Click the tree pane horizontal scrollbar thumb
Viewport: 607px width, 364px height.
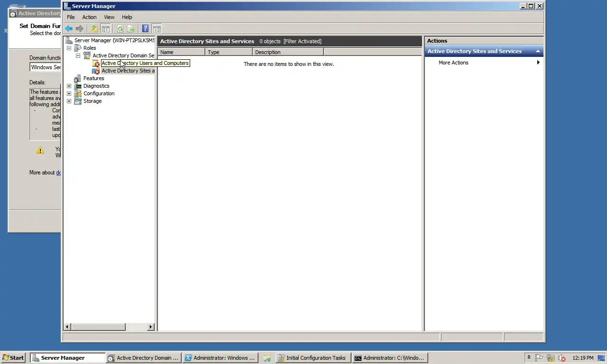(x=98, y=327)
